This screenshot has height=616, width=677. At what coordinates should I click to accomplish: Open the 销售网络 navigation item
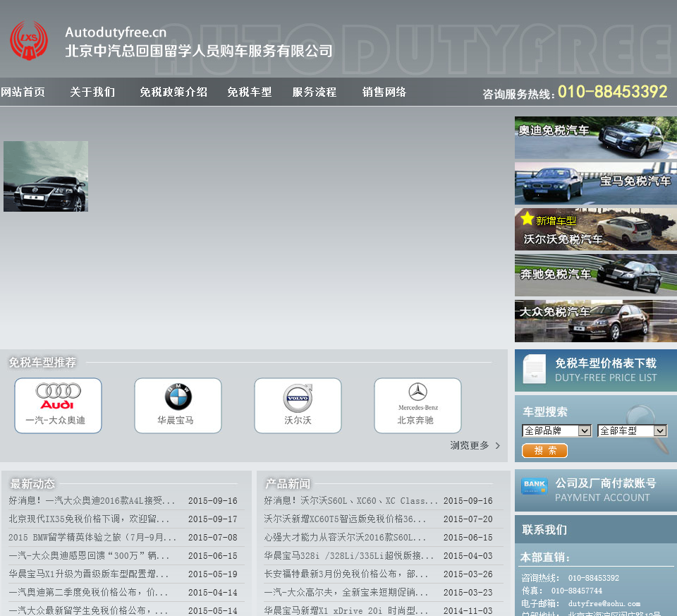384,92
